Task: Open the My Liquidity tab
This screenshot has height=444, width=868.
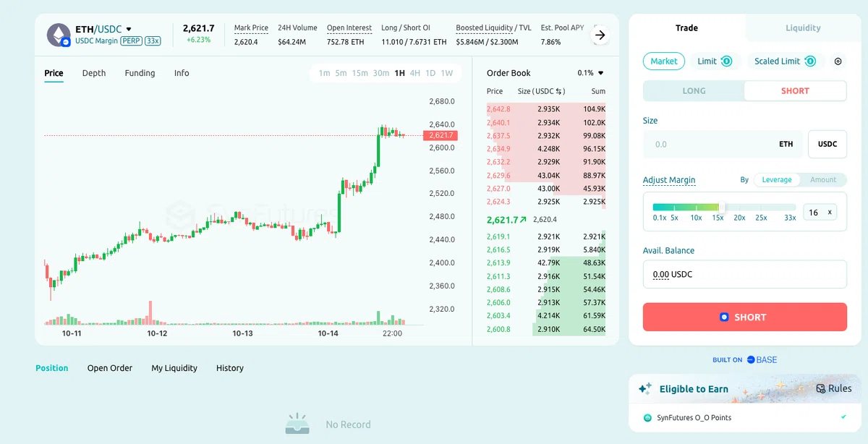Action: [174, 368]
